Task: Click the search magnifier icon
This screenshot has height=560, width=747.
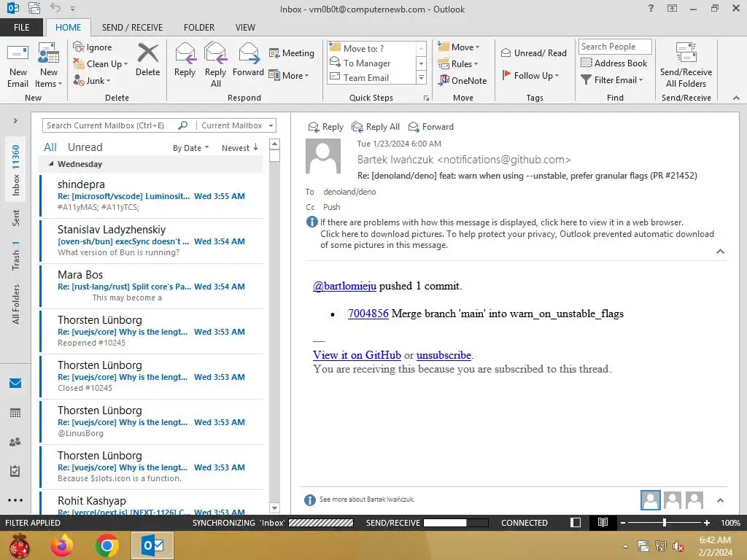Action: click(x=182, y=125)
